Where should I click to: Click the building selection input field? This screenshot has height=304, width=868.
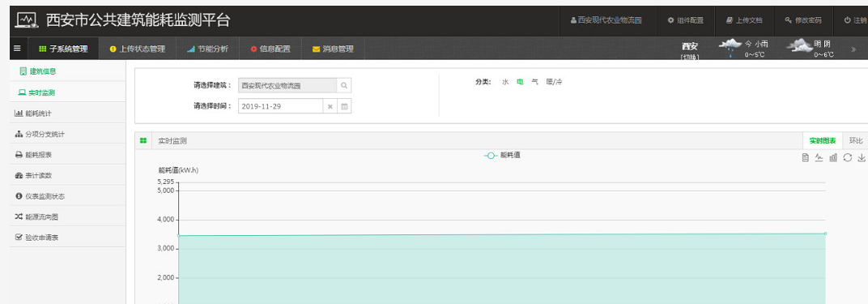(x=287, y=86)
